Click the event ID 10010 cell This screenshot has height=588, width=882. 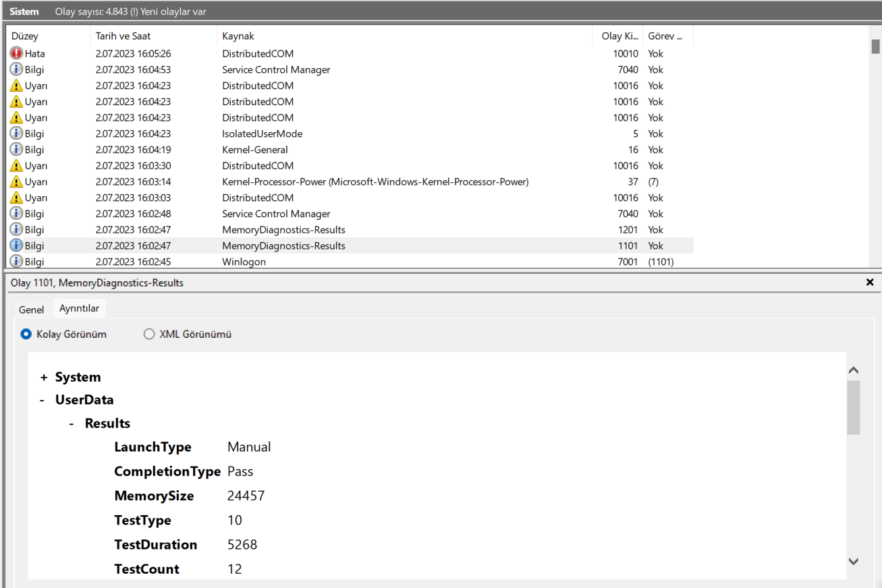626,53
